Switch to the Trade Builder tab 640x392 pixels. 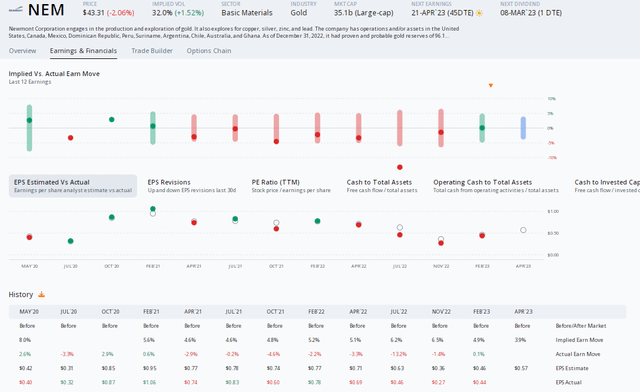(152, 51)
